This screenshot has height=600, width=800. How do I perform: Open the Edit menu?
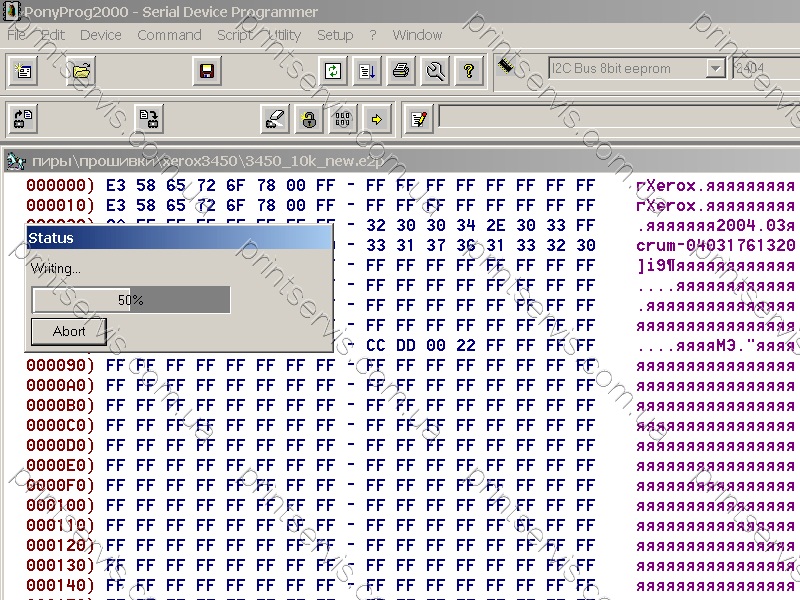53,35
